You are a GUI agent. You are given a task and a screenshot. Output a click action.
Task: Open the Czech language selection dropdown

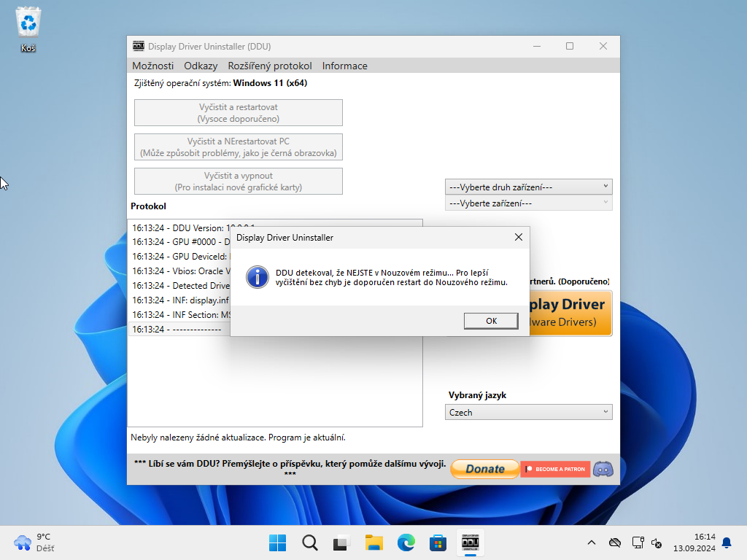(x=528, y=412)
